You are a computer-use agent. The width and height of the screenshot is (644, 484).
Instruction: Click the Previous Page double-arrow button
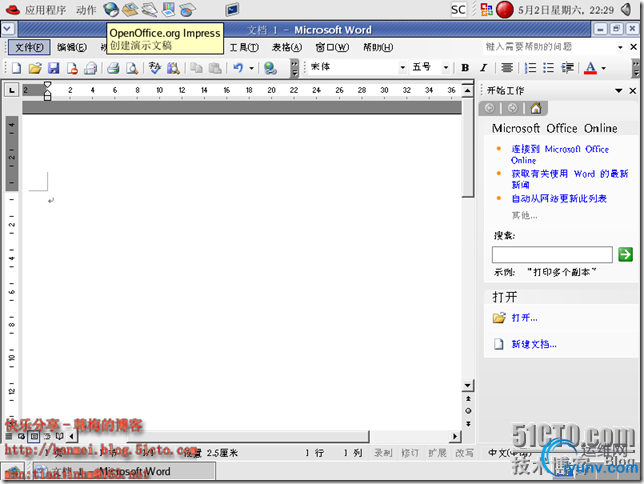468,399
